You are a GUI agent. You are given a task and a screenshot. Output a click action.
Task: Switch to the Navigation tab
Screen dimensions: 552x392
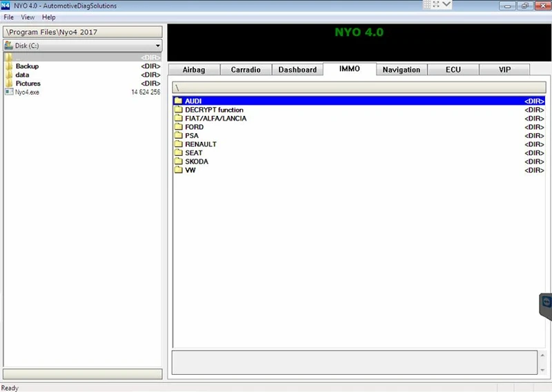tap(402, 70)
